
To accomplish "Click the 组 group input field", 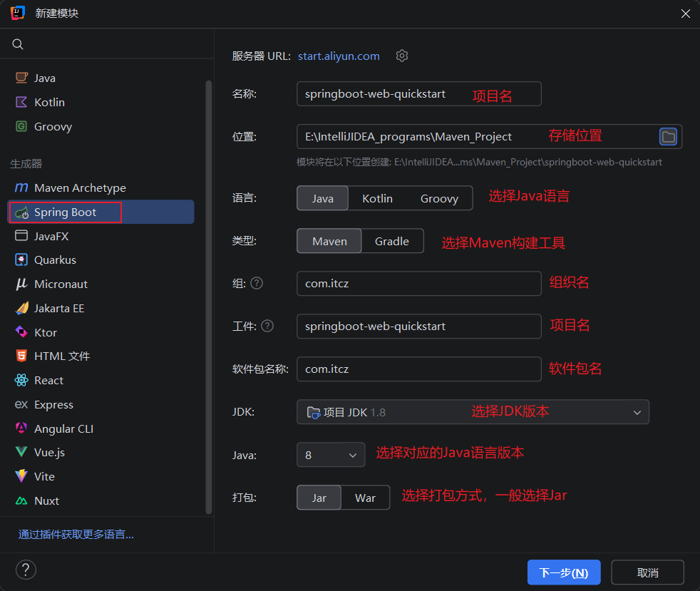I will pyautogui.click(x=418, y=284).
